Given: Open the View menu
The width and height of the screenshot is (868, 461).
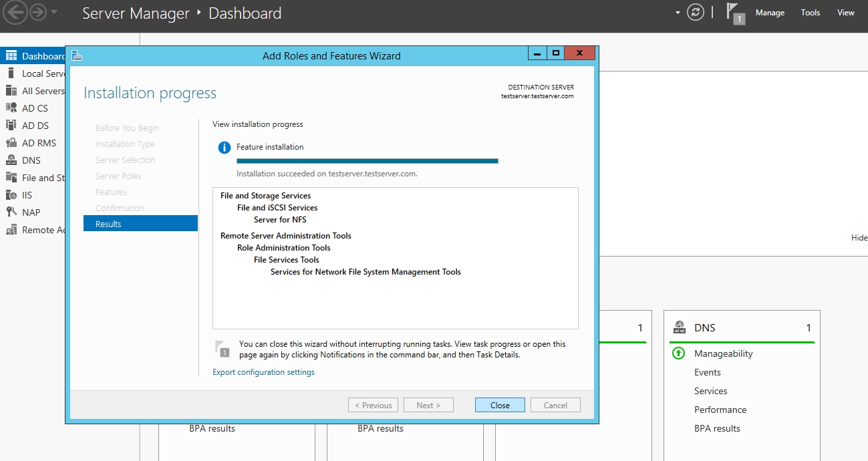Looking at the screenshot, I should pyautogui.click(x=846, y=13).
